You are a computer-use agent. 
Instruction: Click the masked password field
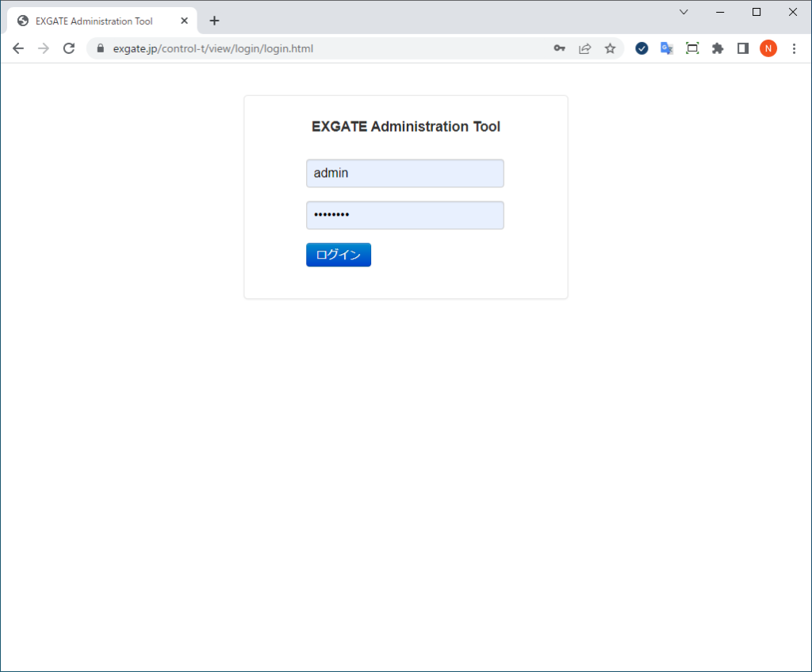click(404, 215)
